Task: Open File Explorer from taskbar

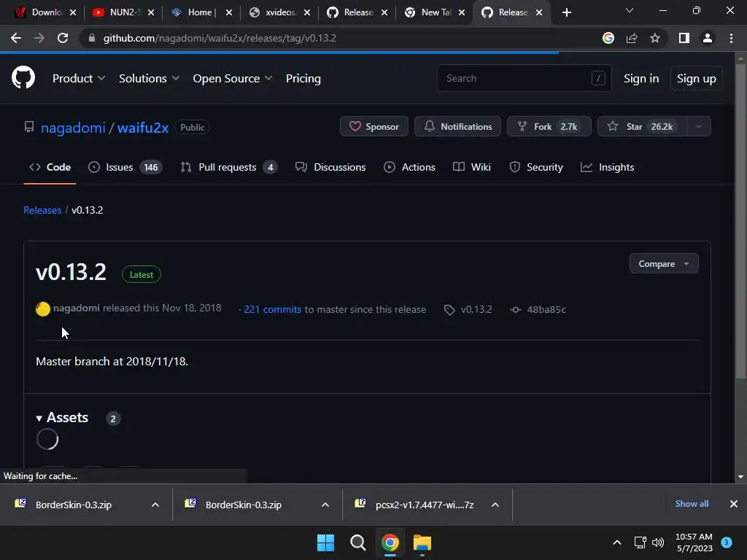Action: (422, 542)
